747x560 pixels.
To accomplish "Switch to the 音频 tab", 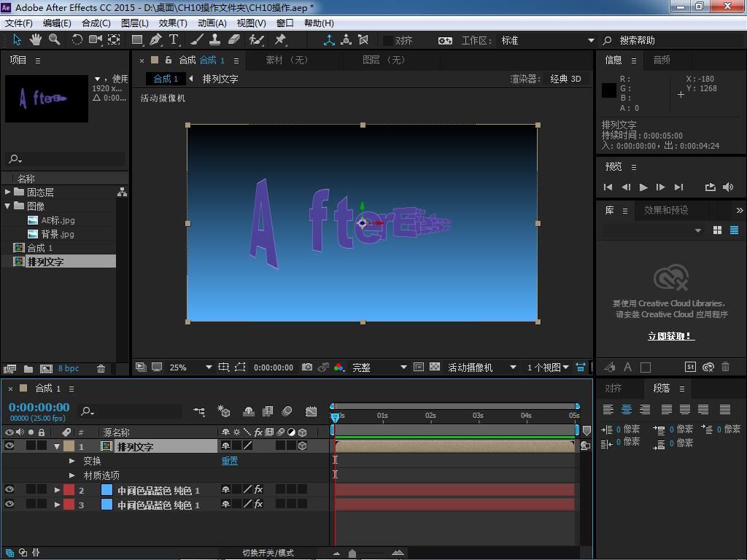I will (x=662, y=60).
